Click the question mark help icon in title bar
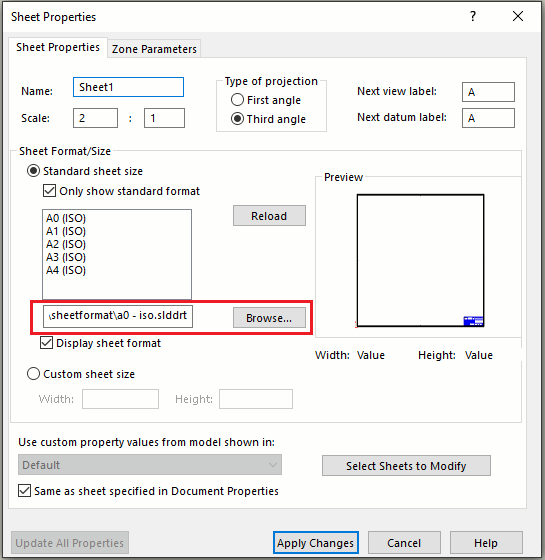Screen dimensions: 545x560 pos(473,16)
